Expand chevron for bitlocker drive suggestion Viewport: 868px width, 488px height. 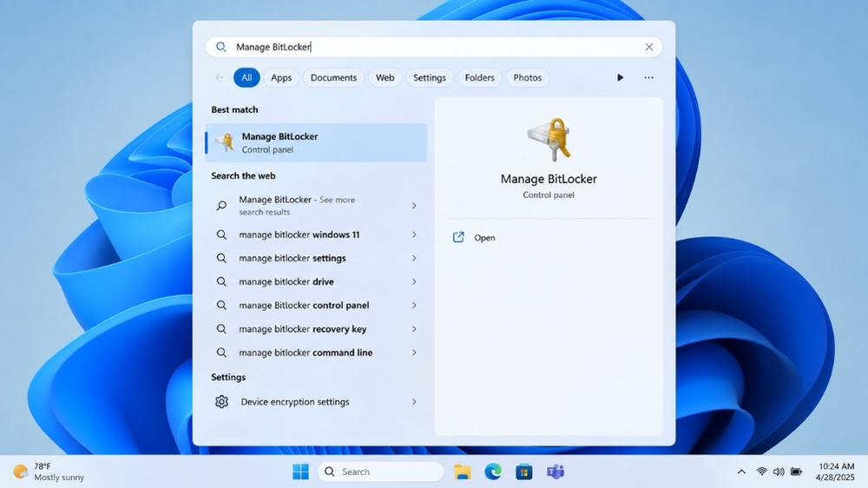click(x=414, y=282)
